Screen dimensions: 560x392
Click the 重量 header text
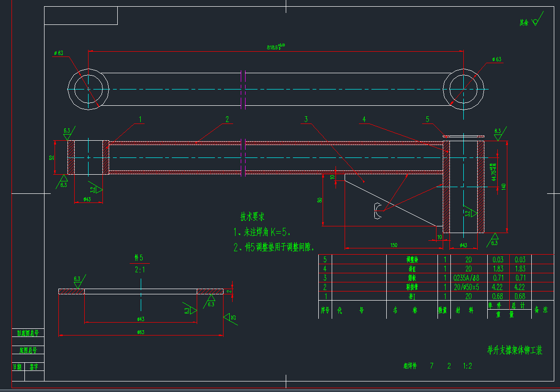[x=505, y=314]
